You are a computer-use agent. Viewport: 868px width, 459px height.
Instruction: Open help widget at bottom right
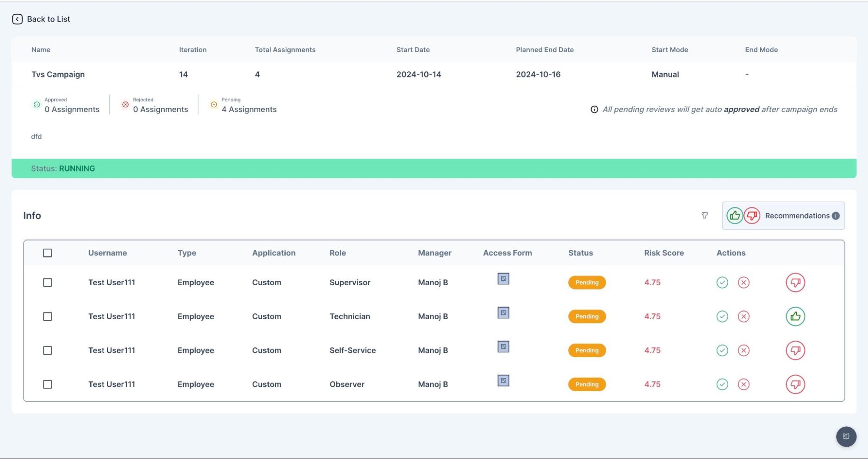pyautogui.click(x=846, y=436)
